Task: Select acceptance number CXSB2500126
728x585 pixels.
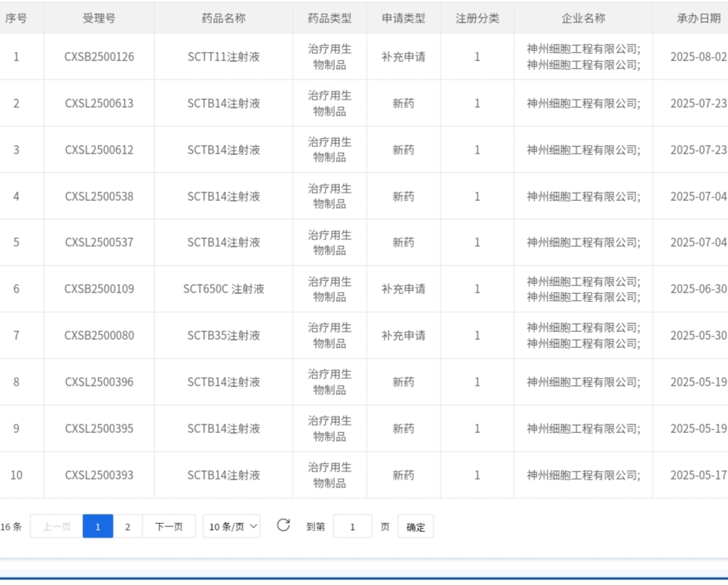Action: point(99,57)
